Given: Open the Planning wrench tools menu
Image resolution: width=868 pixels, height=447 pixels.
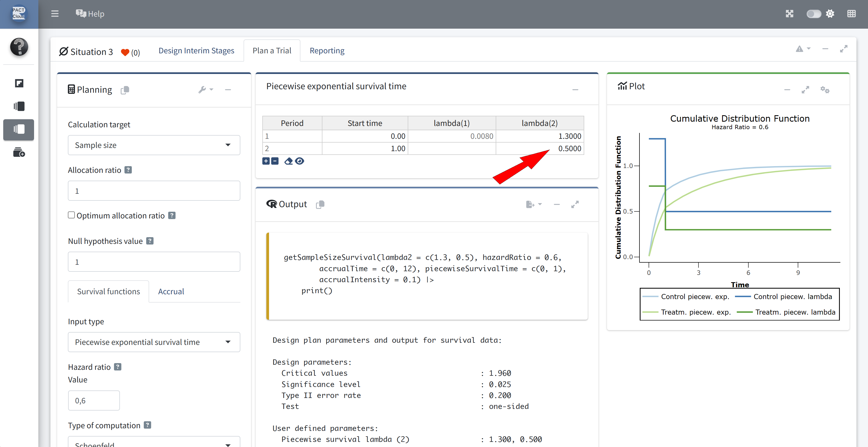Looking at the screenshot, I should click(205, 90).
